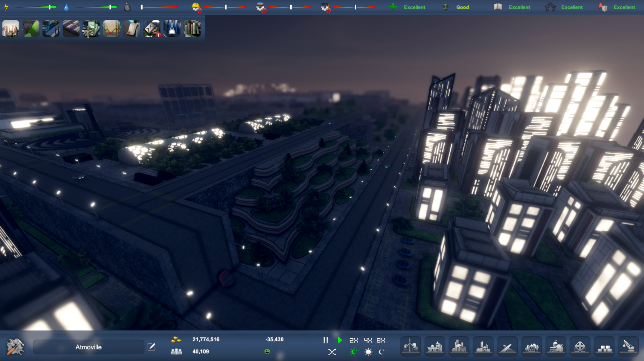The width and height of the screenshot is (644, 361).
Task: Open the structural framework build menu
Action: pos(580,346)
